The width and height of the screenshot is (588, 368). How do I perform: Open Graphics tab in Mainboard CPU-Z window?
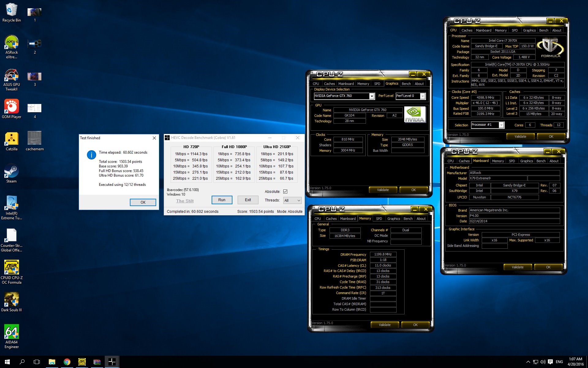[526, 161]
